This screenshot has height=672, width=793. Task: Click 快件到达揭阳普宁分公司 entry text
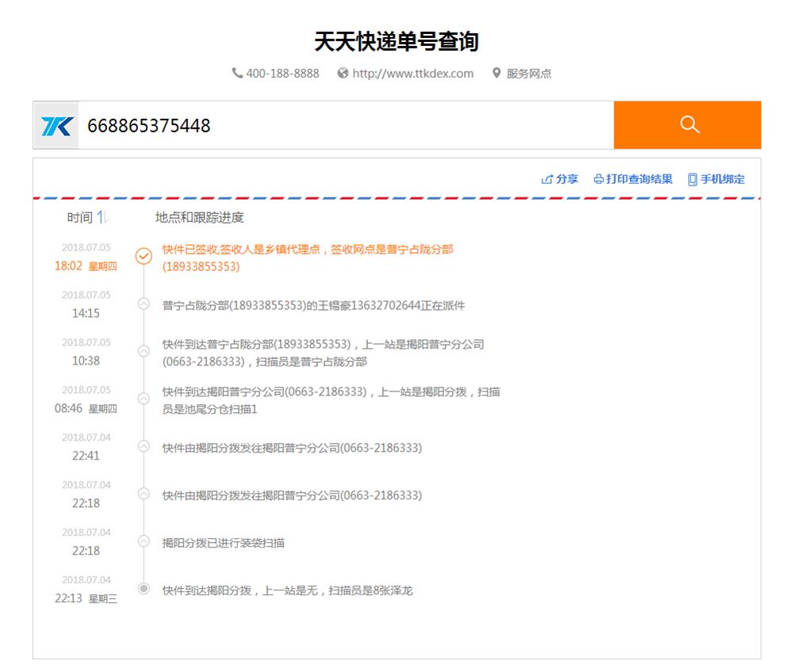tap(331, 400)
